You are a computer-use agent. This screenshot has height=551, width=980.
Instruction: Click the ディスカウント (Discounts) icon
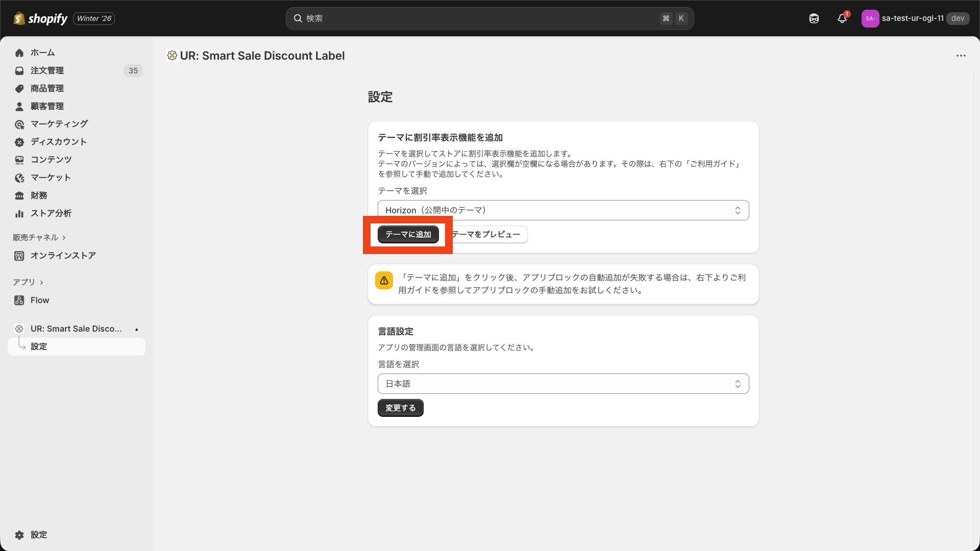(19, 142)
